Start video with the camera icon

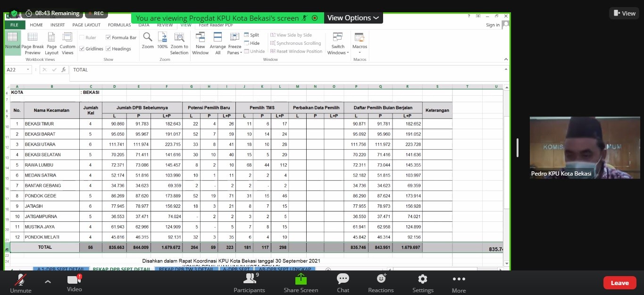pos(74,279)
